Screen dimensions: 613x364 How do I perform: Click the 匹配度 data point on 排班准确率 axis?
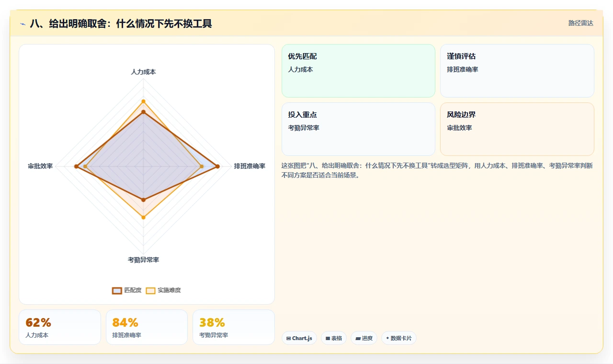[x=217, y=166]
